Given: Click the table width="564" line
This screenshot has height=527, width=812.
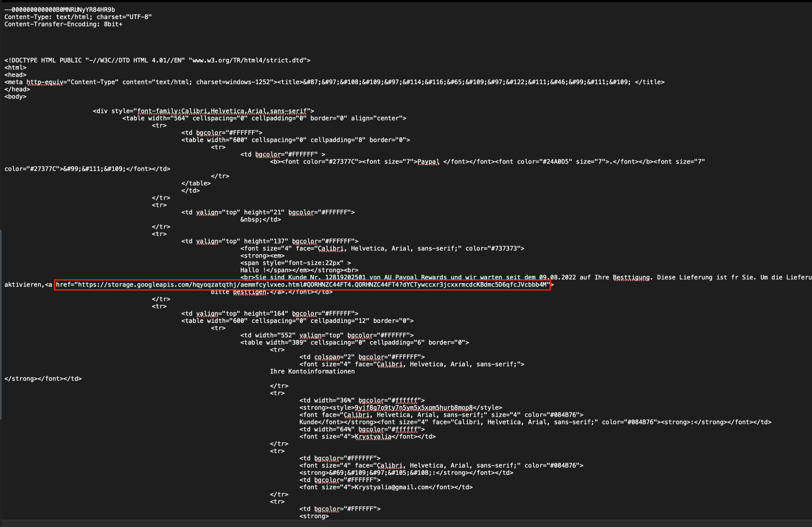Looking at the screenshot, I should (x=264, y=119).
